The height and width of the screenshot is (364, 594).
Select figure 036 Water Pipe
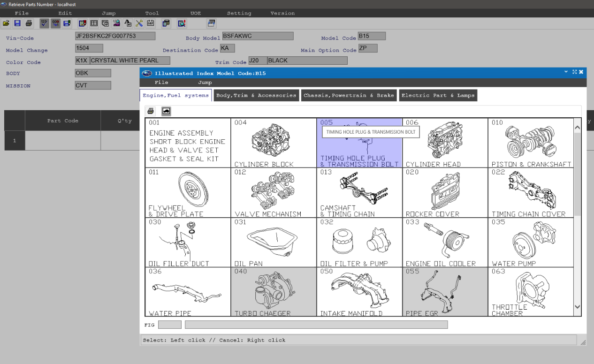pos(188,291)
